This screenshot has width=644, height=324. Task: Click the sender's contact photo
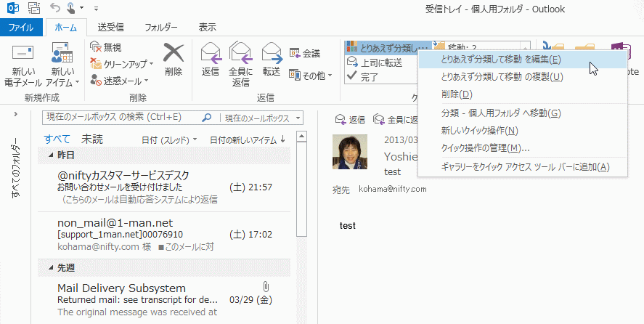pyautogui.click(x=350, y=152)
